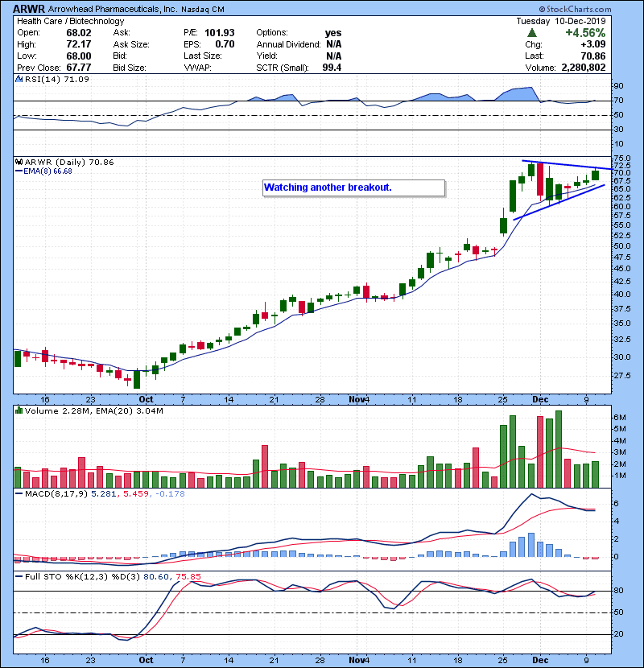Click the RSI(14) legend marker icon
The image size is (644, 668).
click(x=19, y=80)
